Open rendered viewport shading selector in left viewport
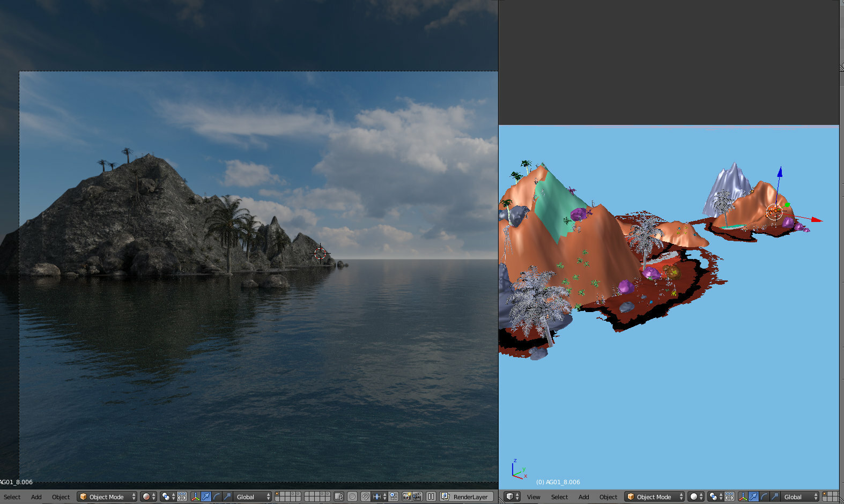This screenshot has width=844, height=504. click(149, 497)
